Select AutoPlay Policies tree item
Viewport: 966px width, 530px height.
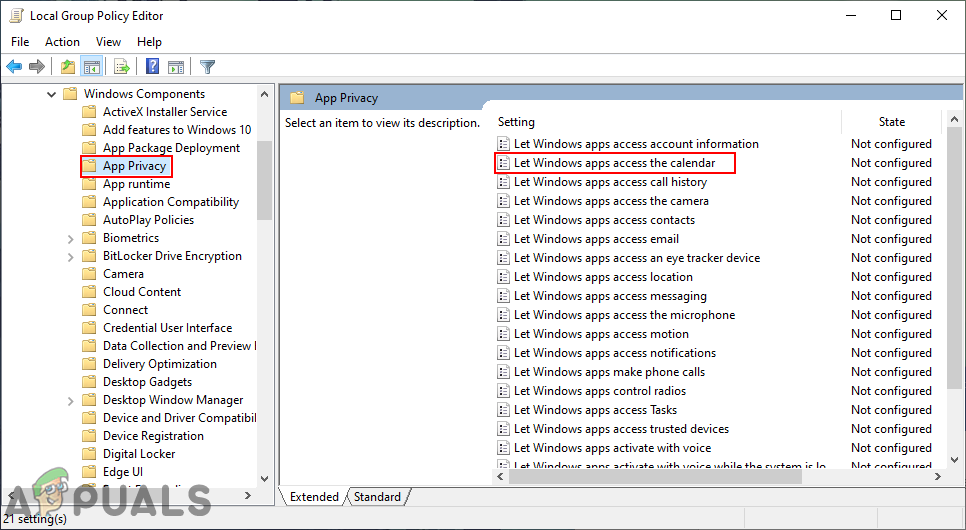(x=148, y=219)
